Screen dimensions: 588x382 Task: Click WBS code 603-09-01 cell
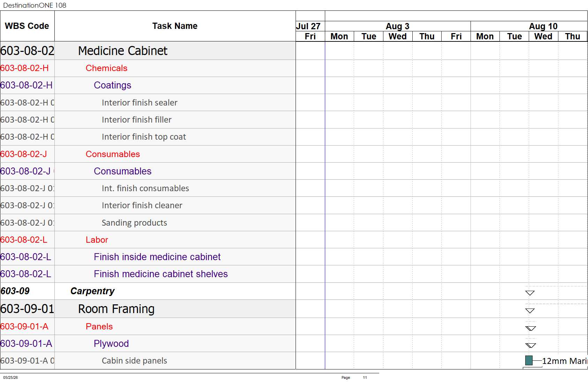(x=27, y=309)
